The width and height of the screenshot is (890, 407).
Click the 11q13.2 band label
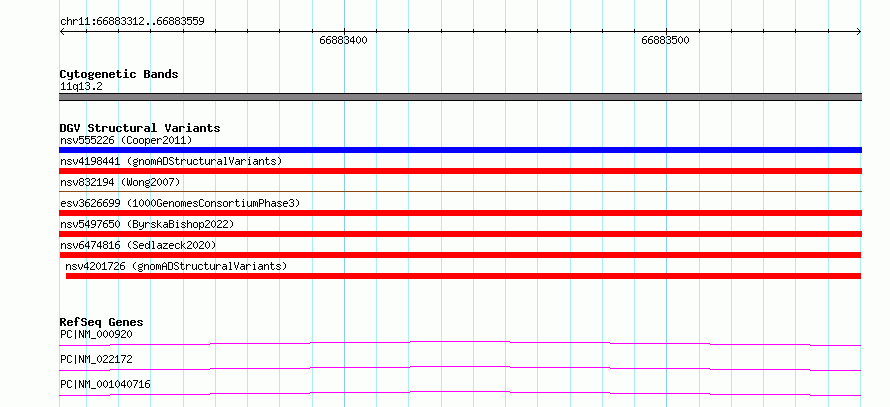(x=81, y=87)
